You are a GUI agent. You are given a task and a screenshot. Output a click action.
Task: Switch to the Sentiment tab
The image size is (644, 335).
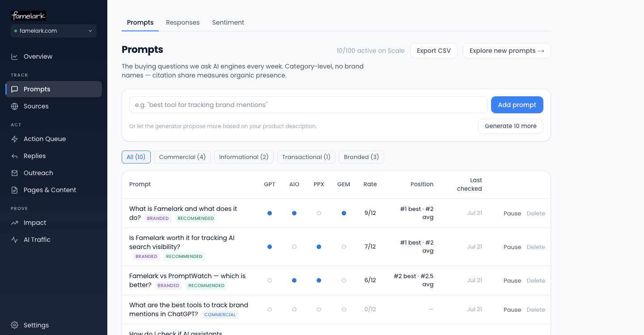tap(228, 22)
